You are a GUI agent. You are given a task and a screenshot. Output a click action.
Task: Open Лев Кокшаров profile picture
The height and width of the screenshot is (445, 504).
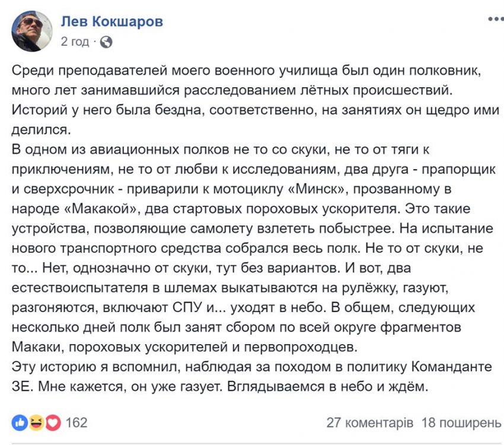tap(32, 31)
